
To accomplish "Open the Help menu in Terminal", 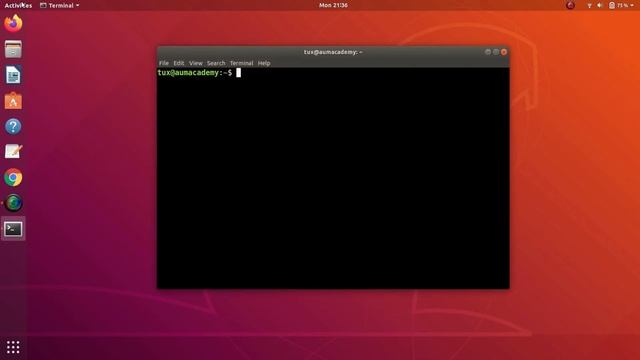I will tap(264, 63).
